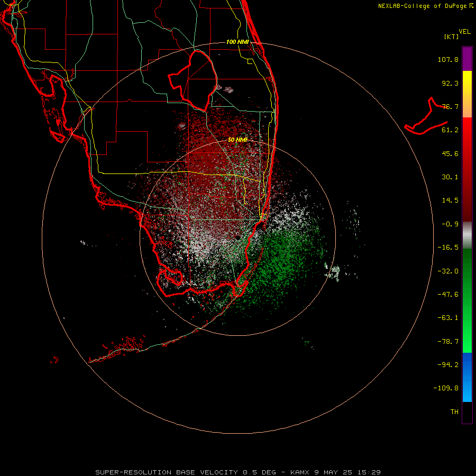Click the [KT] units label
The height and width of the screenshot is (476, 476).
tap(452, 36)
